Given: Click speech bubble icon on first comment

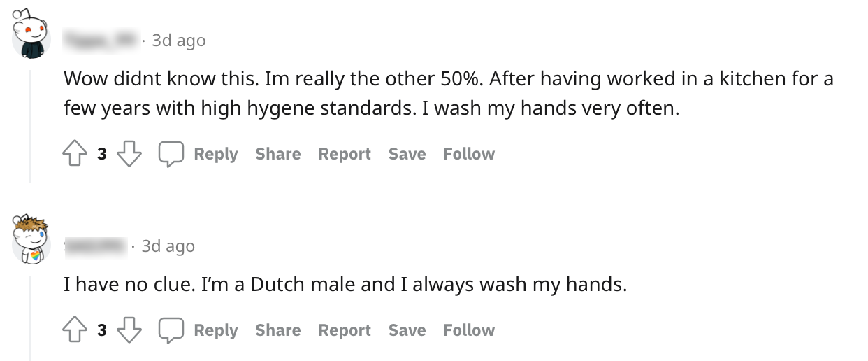Looking at the screenshot, I should pos(171,155).
